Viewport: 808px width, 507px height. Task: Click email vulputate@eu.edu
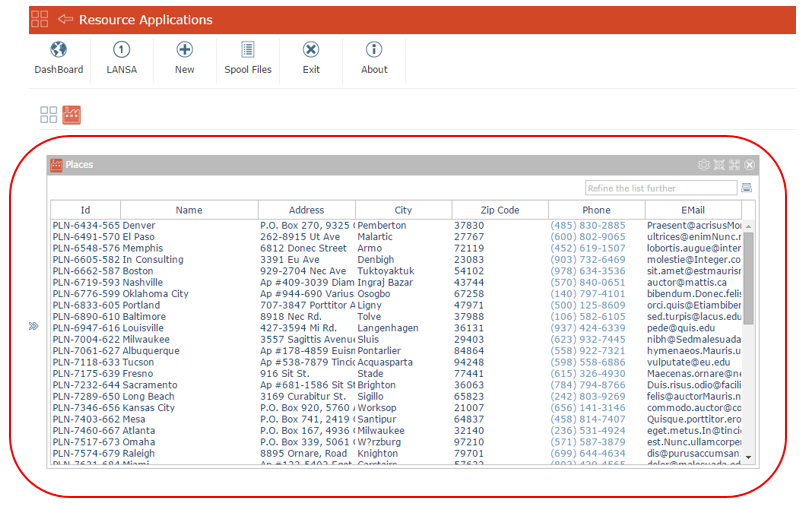click(x=688, y=362)
